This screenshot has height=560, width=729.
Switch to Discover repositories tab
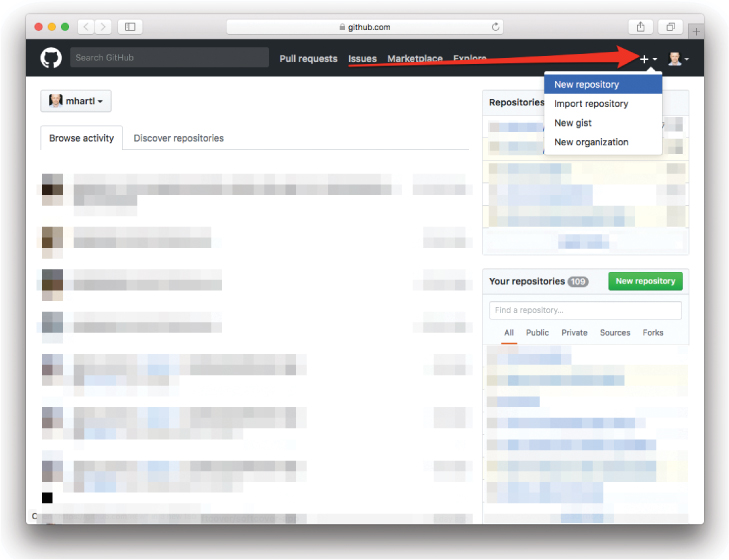[179, 138]
